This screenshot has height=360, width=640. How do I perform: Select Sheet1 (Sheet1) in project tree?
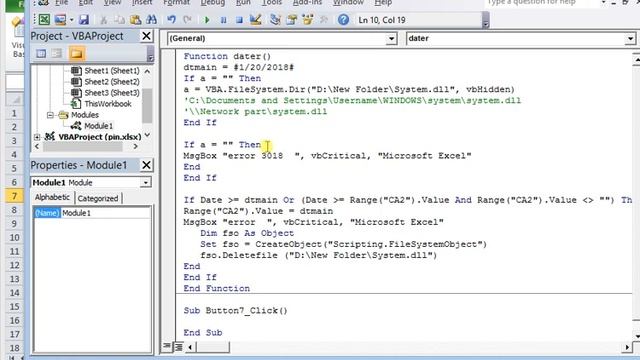click(x=111, y=71)
